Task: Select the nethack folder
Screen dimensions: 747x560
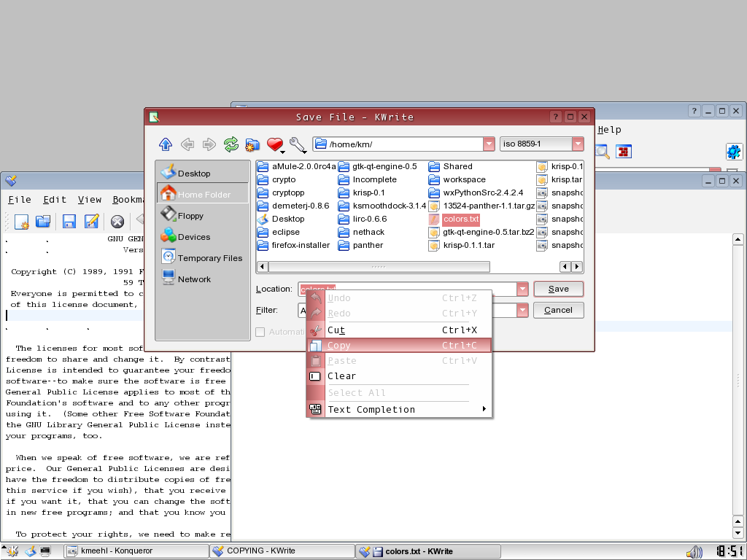Action: pyautogui.click(x=362, y=233)
